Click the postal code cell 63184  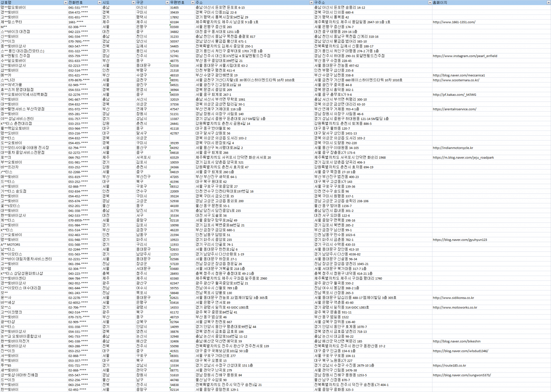click(x=174, y=22)
